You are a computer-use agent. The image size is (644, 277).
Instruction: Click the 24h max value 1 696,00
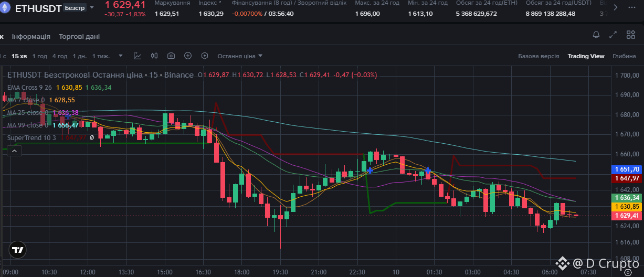(x=367, y=14)
